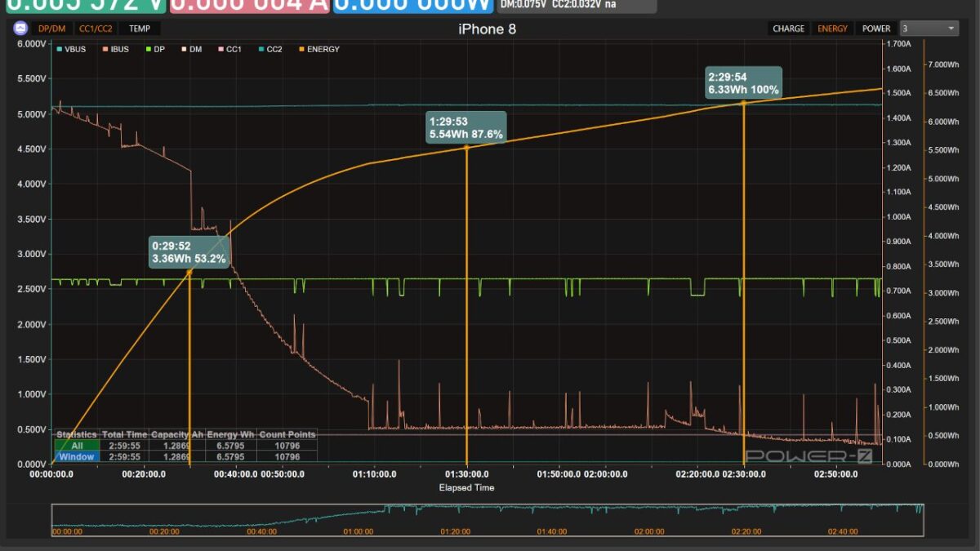
Task: Open the dropdown showing value 3
Action: (929, 29)
